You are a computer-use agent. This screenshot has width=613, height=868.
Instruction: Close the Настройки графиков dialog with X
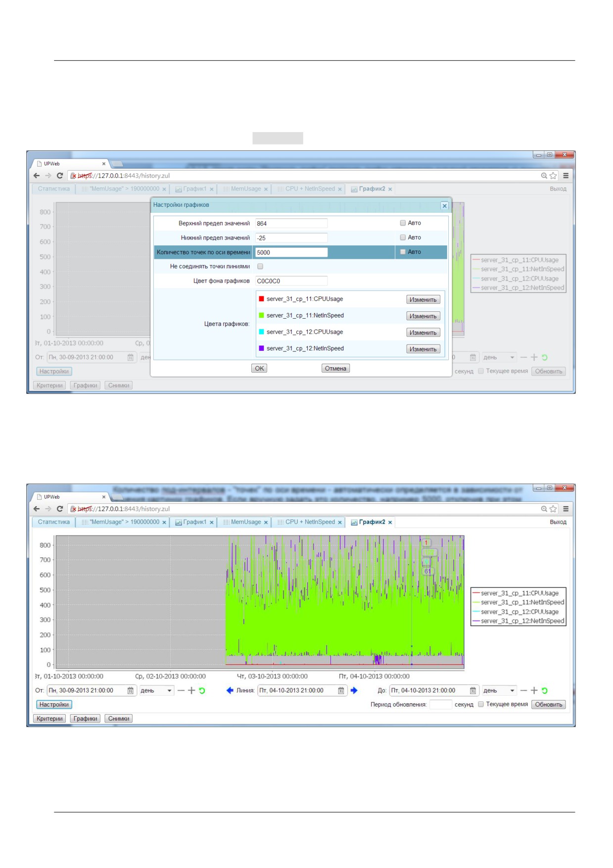444,206
